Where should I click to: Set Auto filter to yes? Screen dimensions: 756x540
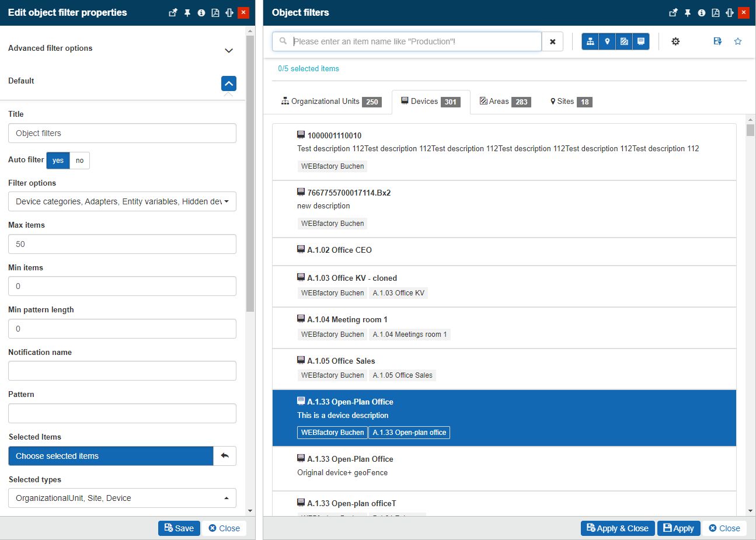(58, 161)
